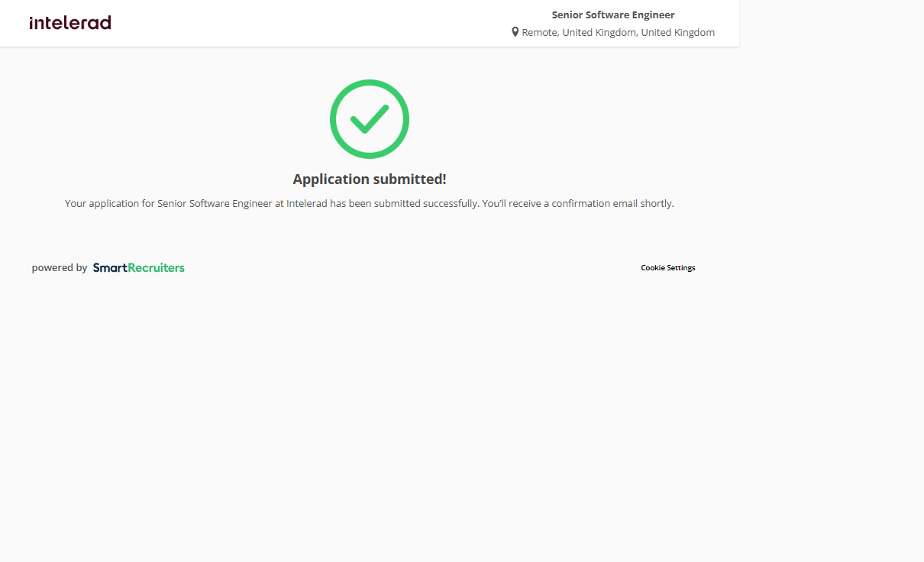Click the Senior Software Engineer header title
Screen dimensions: 924x562
[613, 15]
